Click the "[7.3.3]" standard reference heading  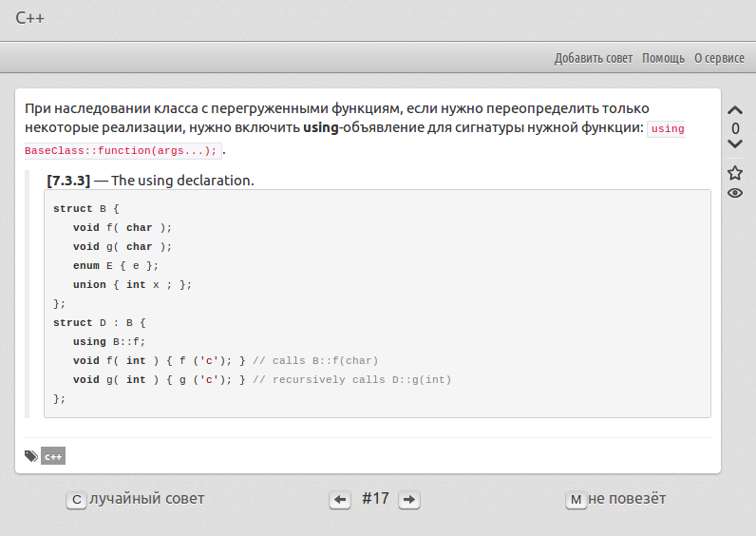pos(68,180)
